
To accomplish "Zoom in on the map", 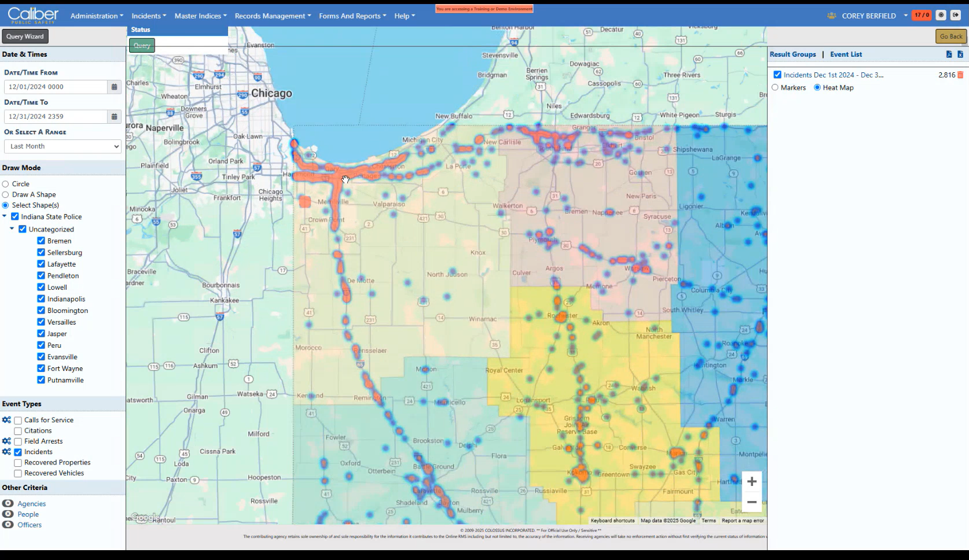I will pos(751,481).
